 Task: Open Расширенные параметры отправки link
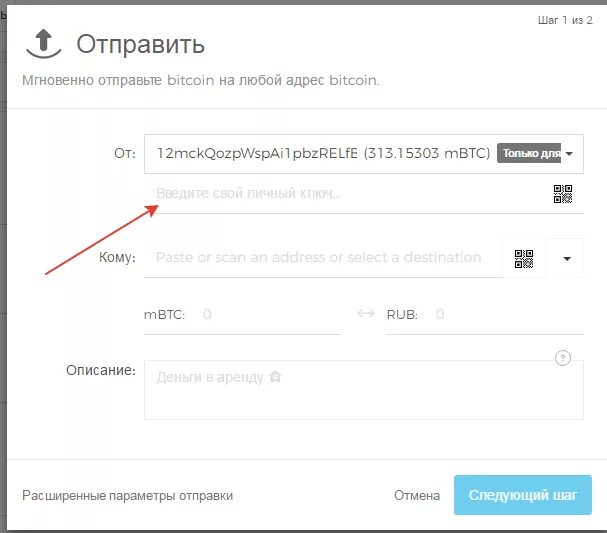[x=127, y=495]
